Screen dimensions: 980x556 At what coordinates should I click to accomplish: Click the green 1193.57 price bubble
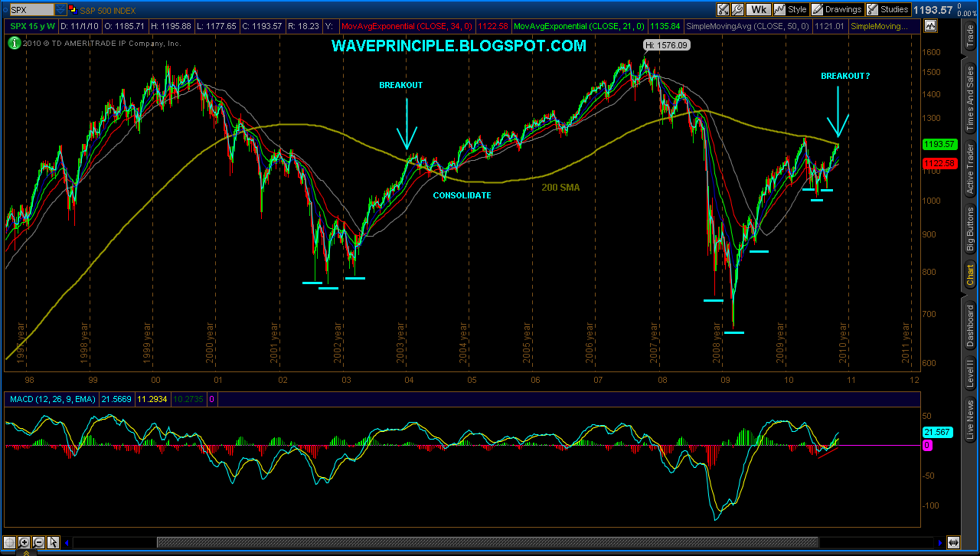click(x=936, y=144)
